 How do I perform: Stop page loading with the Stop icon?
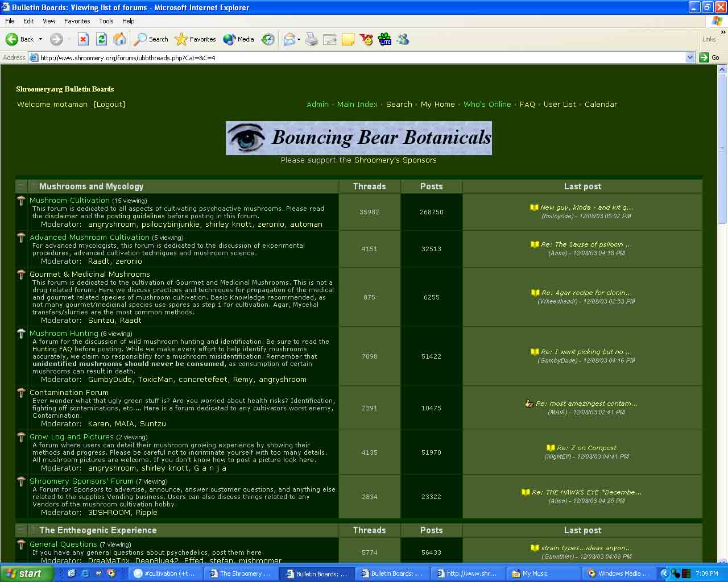(83, 39)
